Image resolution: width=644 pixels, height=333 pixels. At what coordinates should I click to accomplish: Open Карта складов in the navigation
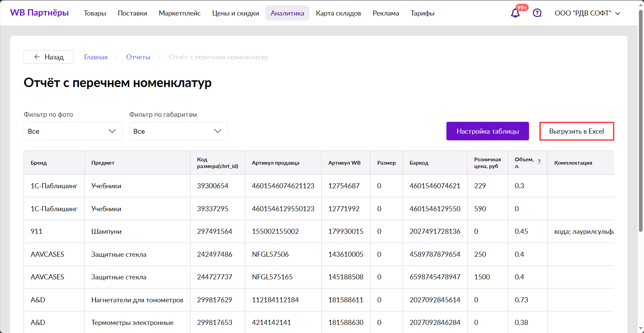coord(338,13)
